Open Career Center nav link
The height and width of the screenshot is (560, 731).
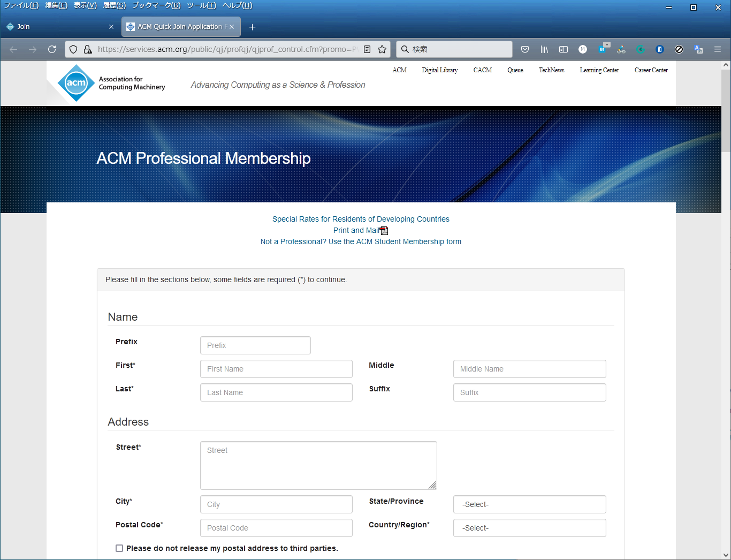tap(651, 70)
